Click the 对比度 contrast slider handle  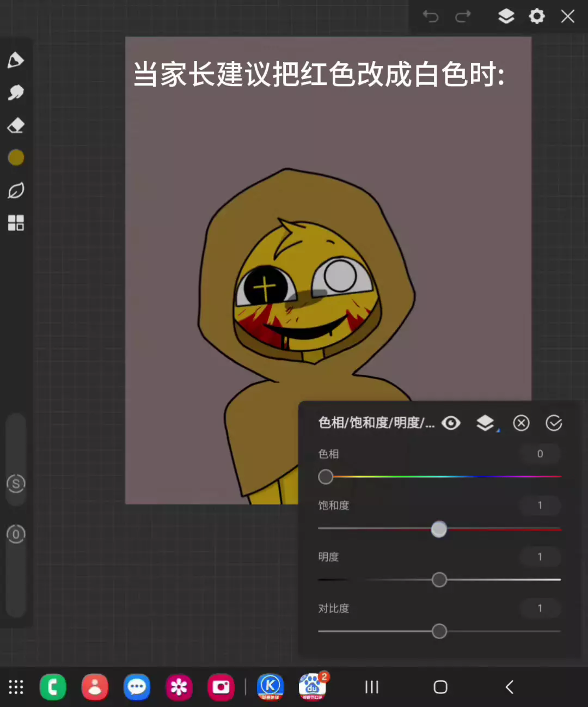pyautogui.click(x=439, y=631)
